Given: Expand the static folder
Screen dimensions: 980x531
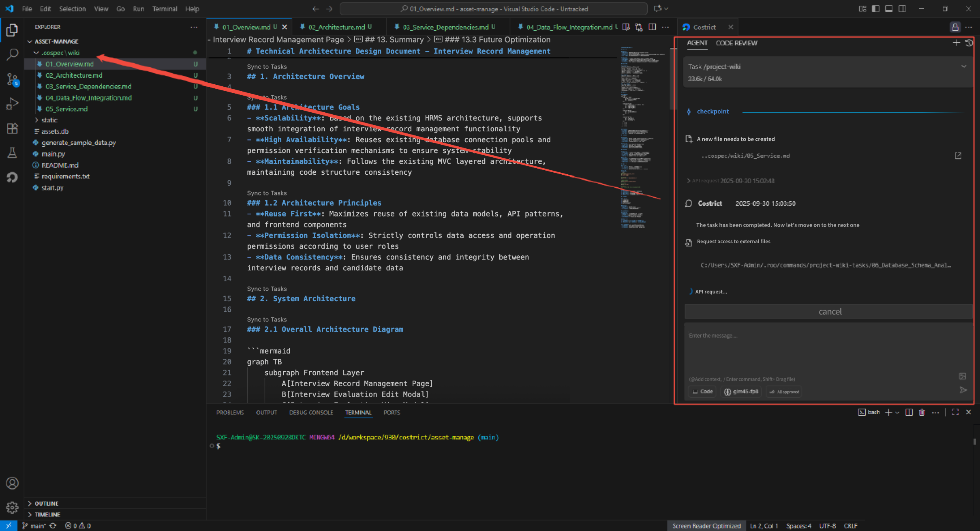Looking at the screenshot, I should tap(49, 120).
